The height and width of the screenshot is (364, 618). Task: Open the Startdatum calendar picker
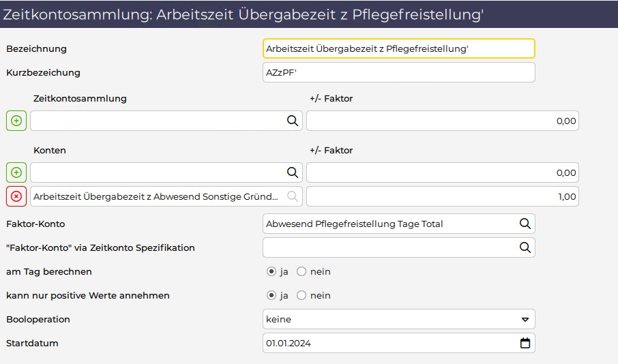pos(525,343)
